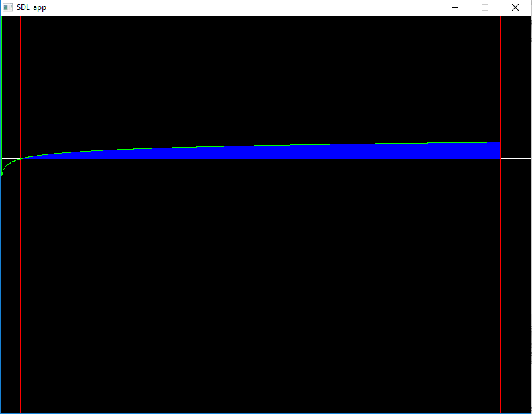Click the steep green curve left of red line

coord(6,164)
